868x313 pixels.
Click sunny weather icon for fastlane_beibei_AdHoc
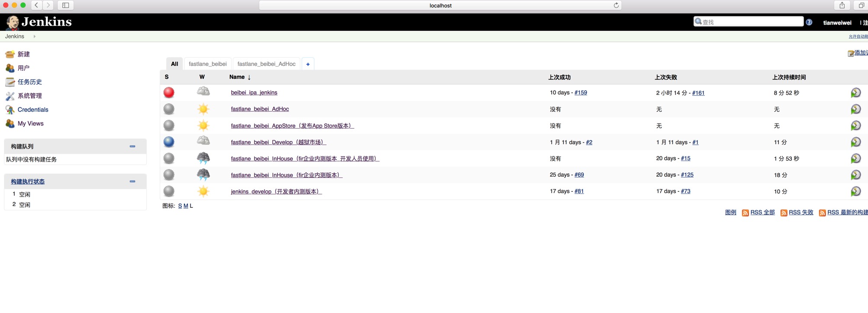(203, 109)
